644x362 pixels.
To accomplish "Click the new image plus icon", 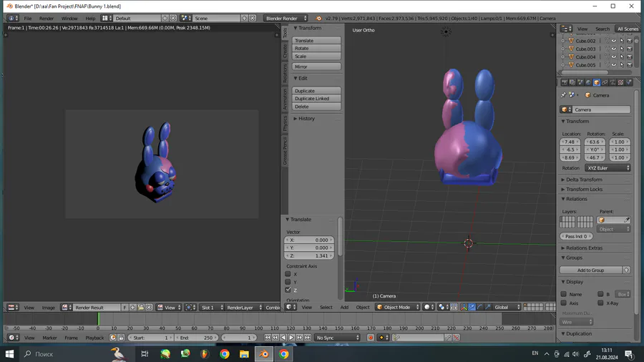I will [x=132, y=308].
